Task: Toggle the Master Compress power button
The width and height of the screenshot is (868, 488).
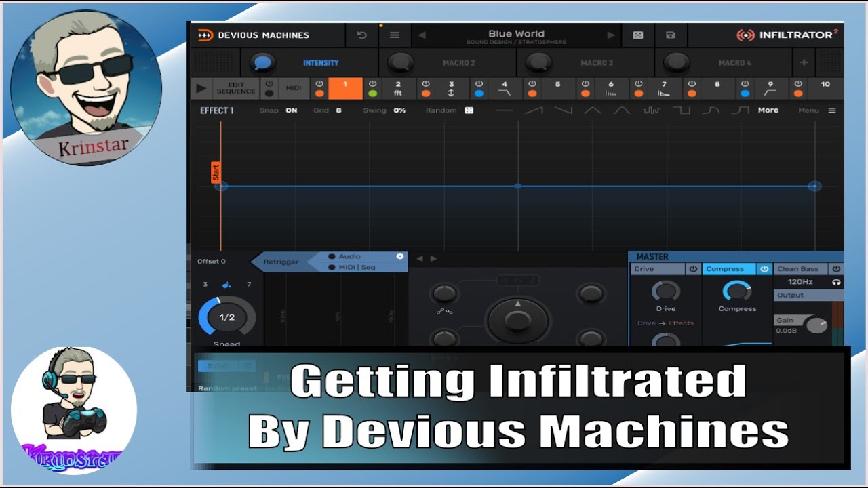Action: [x=764, y=269]
